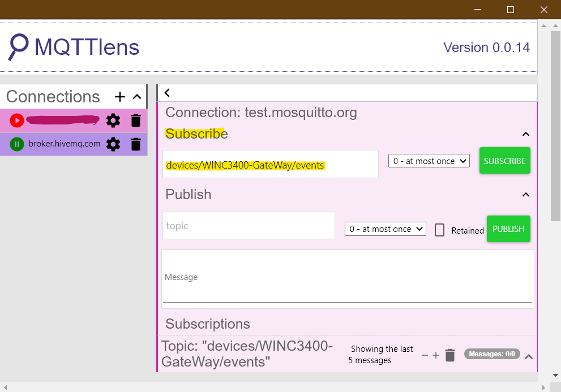This screenshot has height=392, width=561.
Task: Open settings gear for broker.hivemq.com
Action: pyautogui.click(x=113, y=144)
